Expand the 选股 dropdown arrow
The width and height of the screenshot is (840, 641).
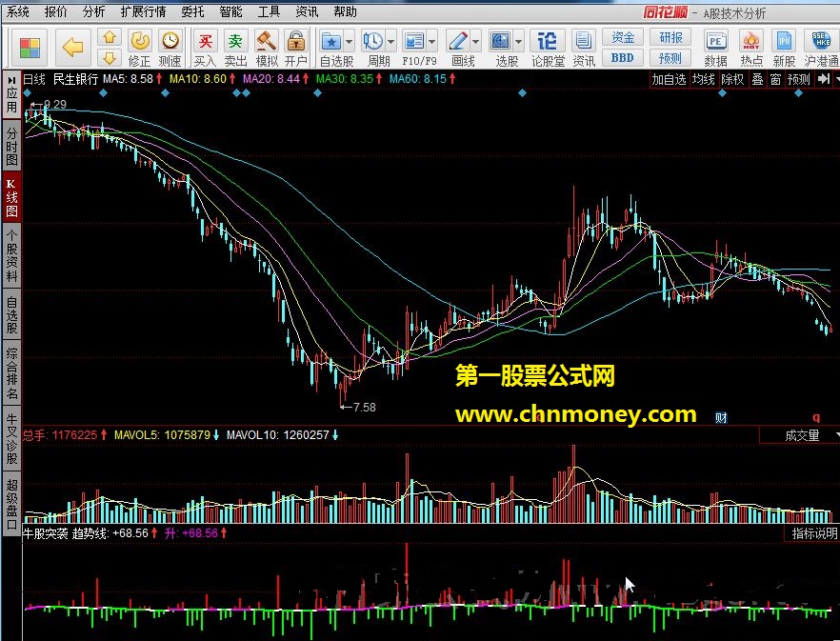coord(518,41)
